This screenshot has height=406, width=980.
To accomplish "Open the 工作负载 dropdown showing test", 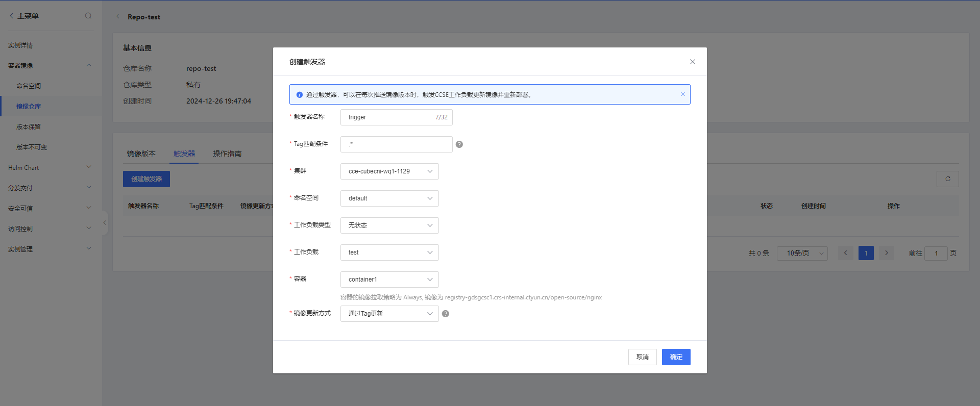I will point(389,252).
